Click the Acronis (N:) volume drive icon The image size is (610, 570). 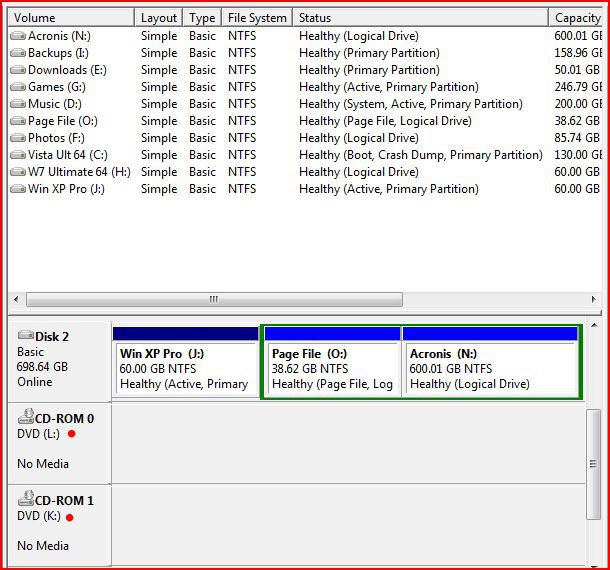18,36
